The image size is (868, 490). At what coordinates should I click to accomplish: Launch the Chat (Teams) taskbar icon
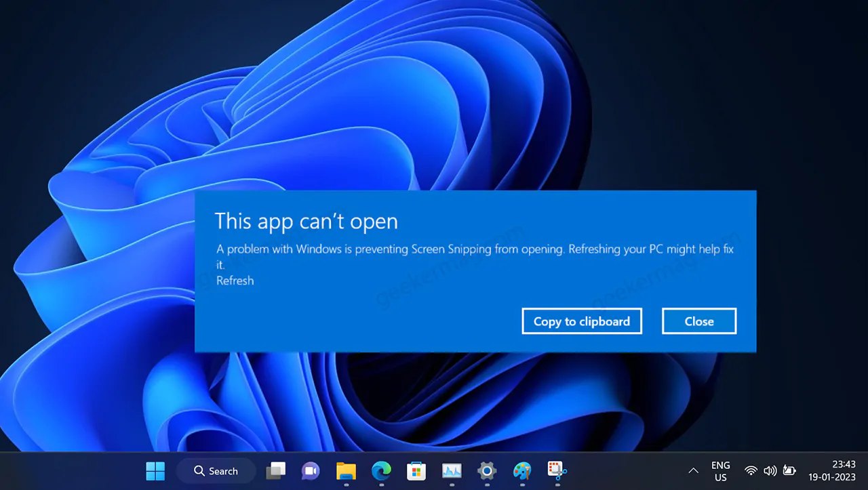click(311, 470)
